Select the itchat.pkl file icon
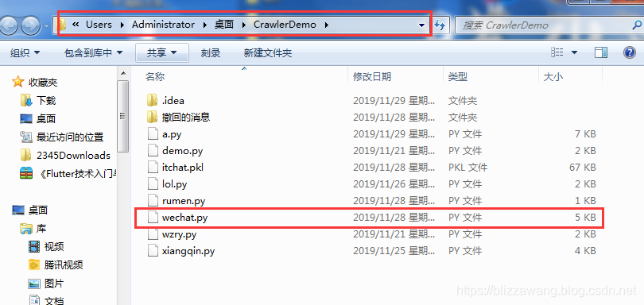644x305 pixels. pos(153,167)
